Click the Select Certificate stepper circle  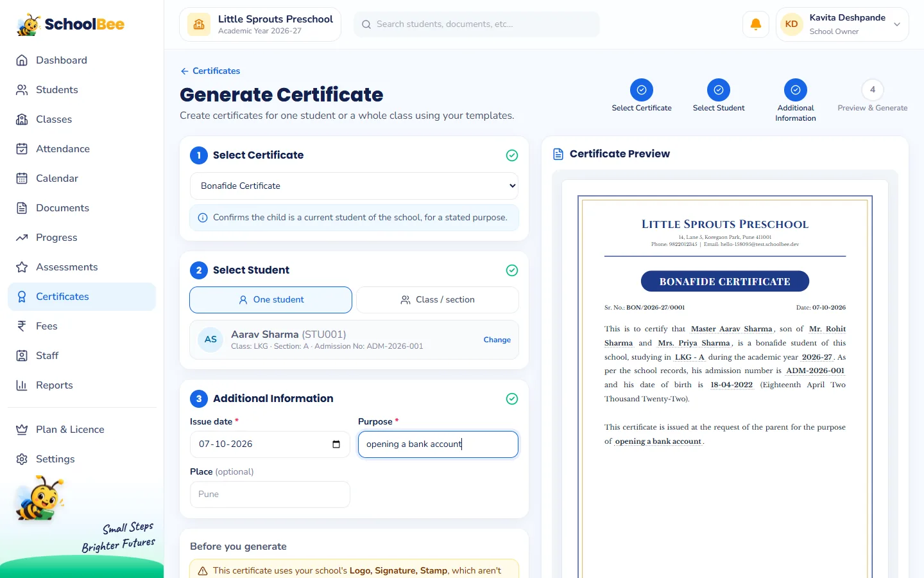coord(642,90)
